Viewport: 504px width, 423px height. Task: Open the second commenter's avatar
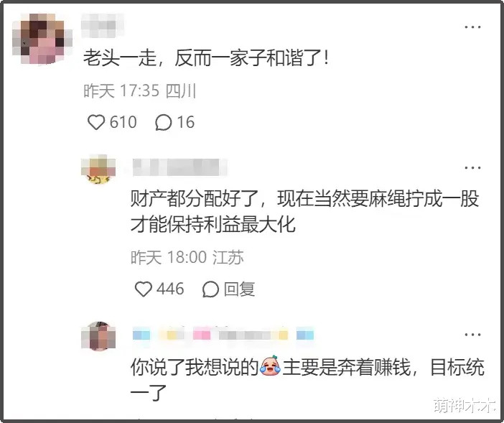pos(98,169)
